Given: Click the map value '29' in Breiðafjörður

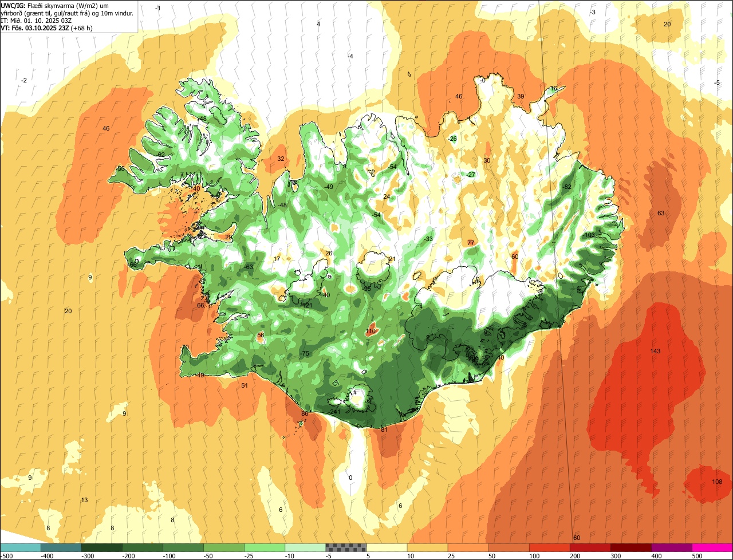Looking at the screenshot, I should [x=228, y=237].
